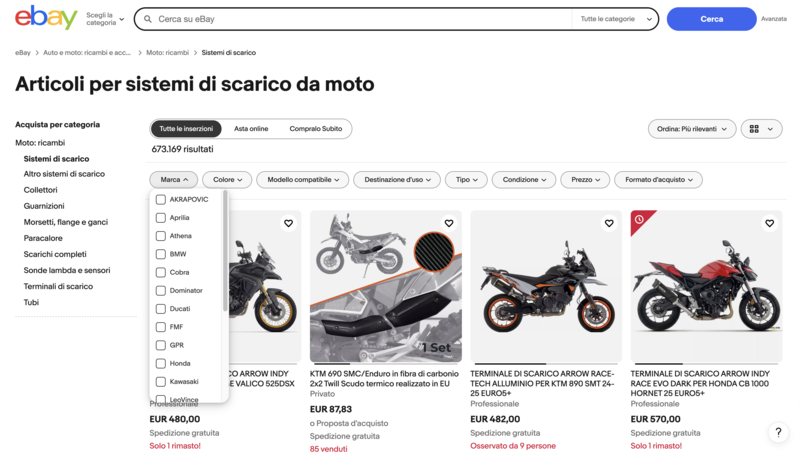Image resolution: width=800 pixels, height=456 pixels.
Task: Open the Ordina: Più rilevanti sort menu
Action: 691,129
